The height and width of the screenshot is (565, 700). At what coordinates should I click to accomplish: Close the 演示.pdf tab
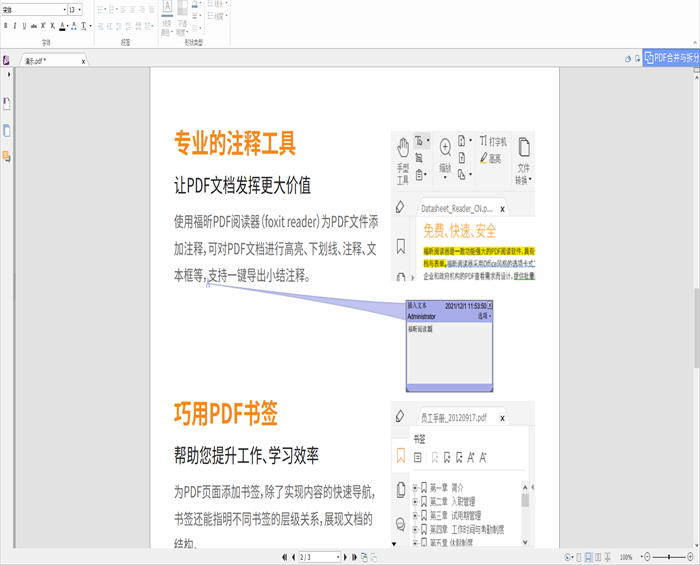pyautogui.click(x=83, y=62)
